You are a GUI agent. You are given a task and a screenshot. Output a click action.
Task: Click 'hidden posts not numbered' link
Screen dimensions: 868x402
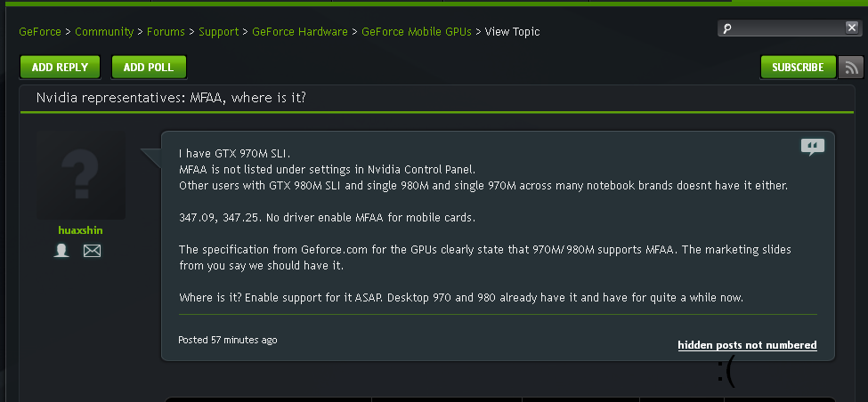pos(747,345)
